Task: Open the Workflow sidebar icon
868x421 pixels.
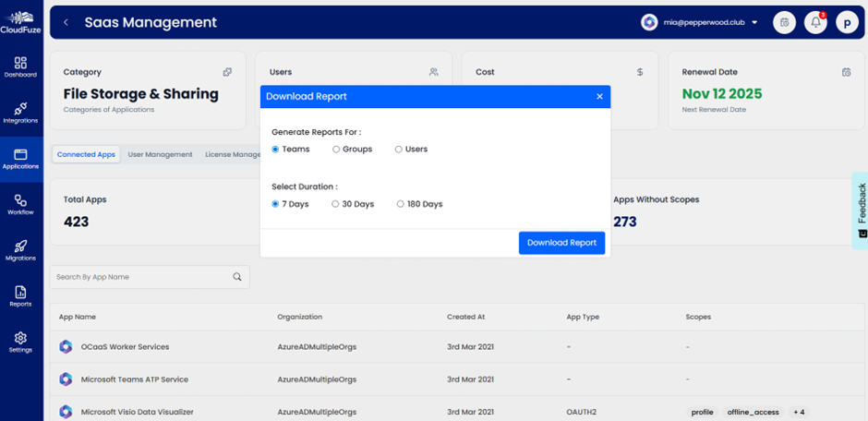Action: (20, 200)
